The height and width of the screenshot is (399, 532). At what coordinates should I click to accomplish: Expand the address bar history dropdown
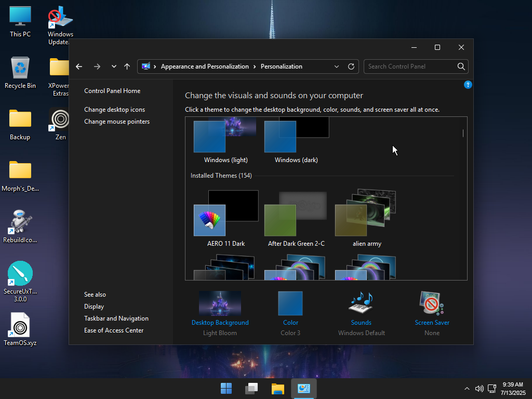click(337, 66)
